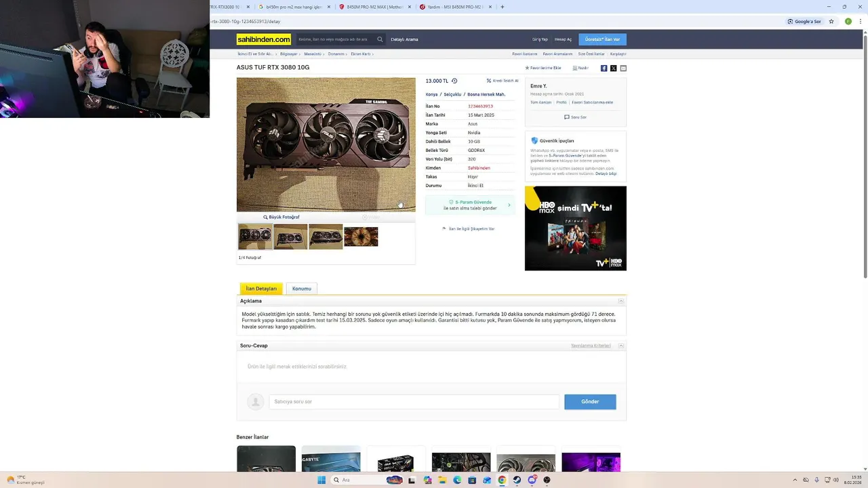Click Büyük Fotoğraf magnifier link
The image size is (868, 488).
point(281,217)
